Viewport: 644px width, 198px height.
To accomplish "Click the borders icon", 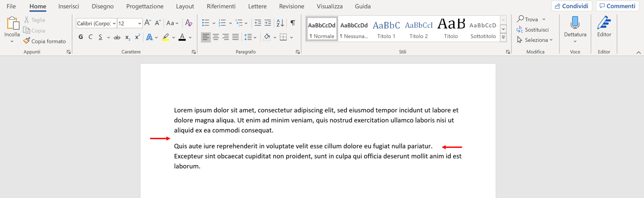I will tap(283, 37).
